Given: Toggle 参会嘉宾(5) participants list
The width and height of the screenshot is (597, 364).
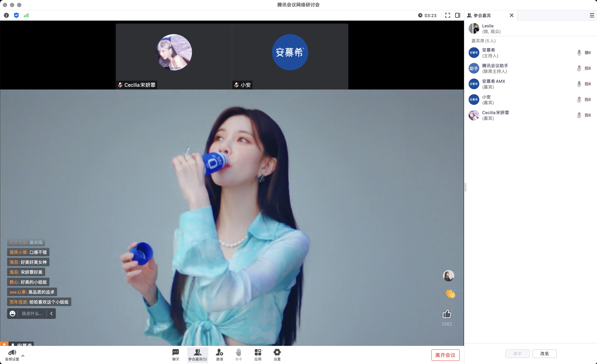Looking at the screenshot, I should tap(198, 355).
